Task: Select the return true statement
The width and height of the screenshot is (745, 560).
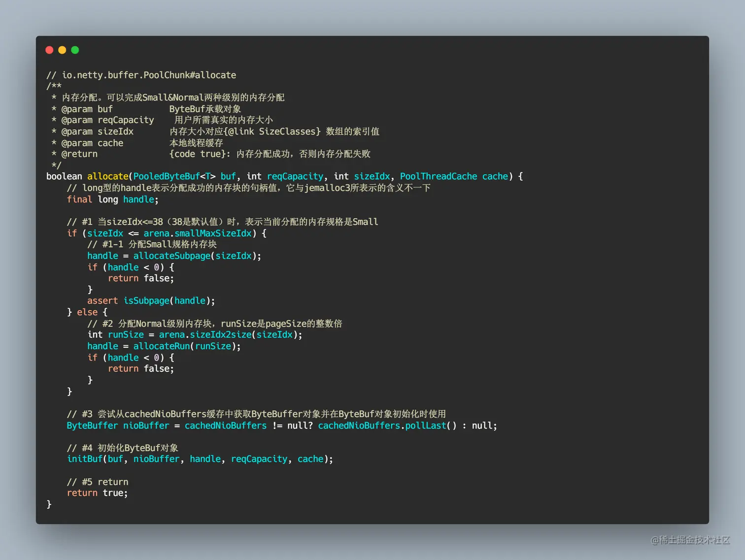Action: [97, 493]
